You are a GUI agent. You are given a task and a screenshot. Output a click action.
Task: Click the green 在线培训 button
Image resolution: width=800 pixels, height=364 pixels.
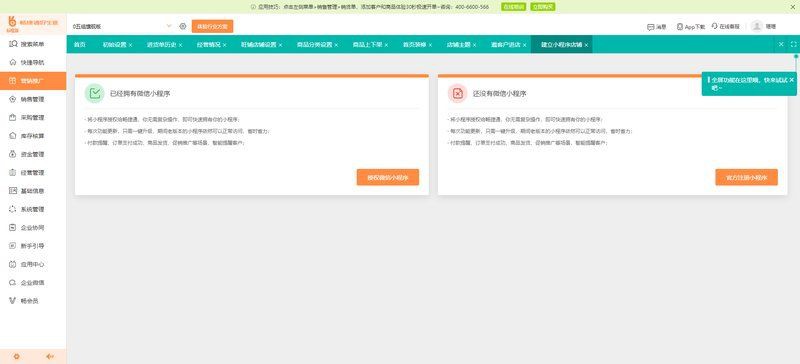pyautogui.click(x=513, y=7)
